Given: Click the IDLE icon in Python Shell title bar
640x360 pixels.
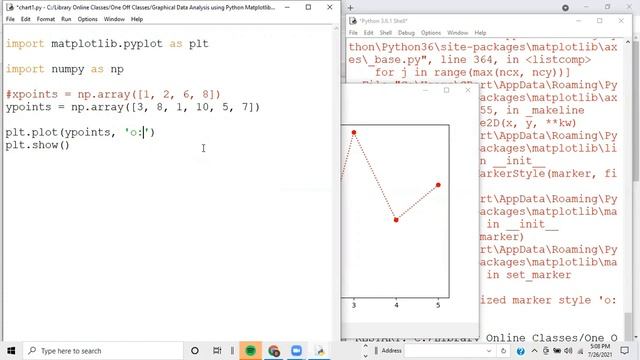Looking at the screenshot, I should pyautogui.click(x=353, y=21).
